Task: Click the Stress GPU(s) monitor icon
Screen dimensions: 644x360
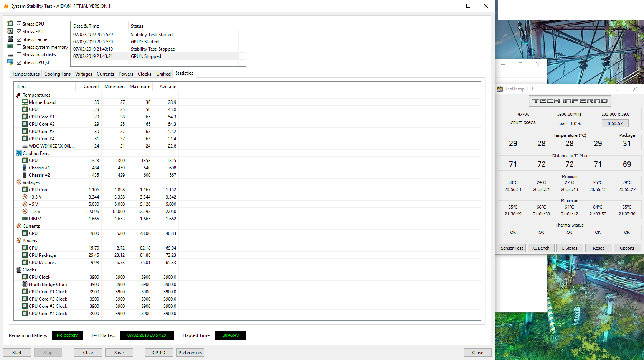Action: [x=10, y=62]
